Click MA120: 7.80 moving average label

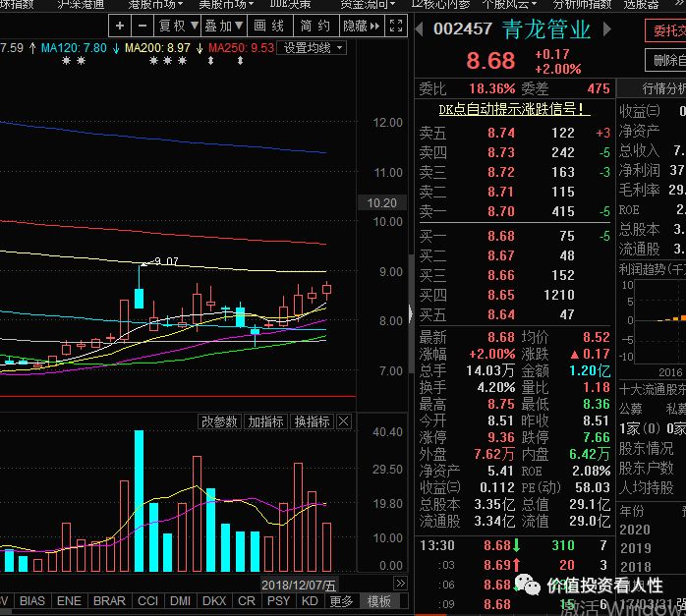74,48
